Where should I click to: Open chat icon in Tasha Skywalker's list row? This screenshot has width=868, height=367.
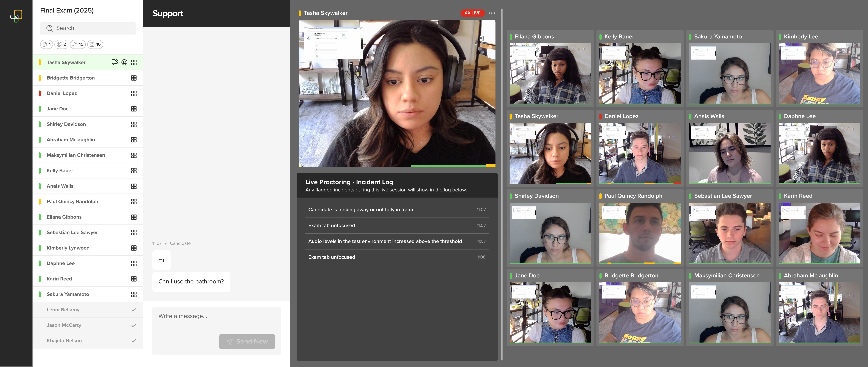tap(115, 62)
